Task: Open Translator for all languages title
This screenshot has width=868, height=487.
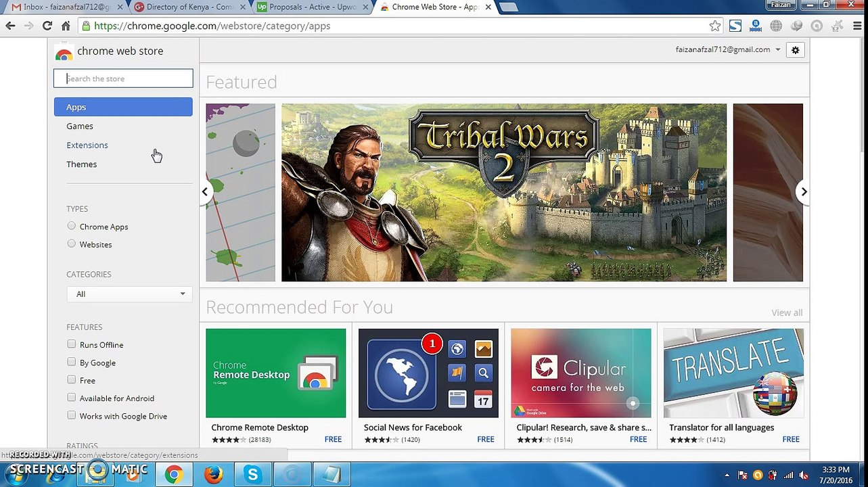Action: [x=721, y=427]
